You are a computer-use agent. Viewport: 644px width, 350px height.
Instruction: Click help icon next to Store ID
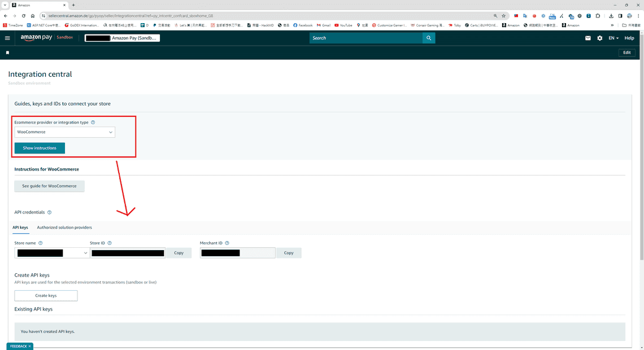(x=110, y=243)
